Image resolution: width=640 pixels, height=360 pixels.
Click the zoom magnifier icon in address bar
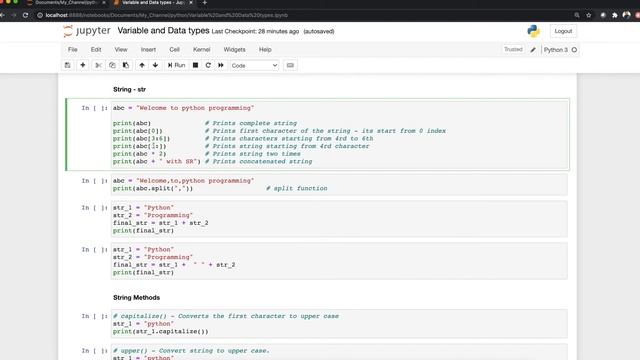point(577,15)
